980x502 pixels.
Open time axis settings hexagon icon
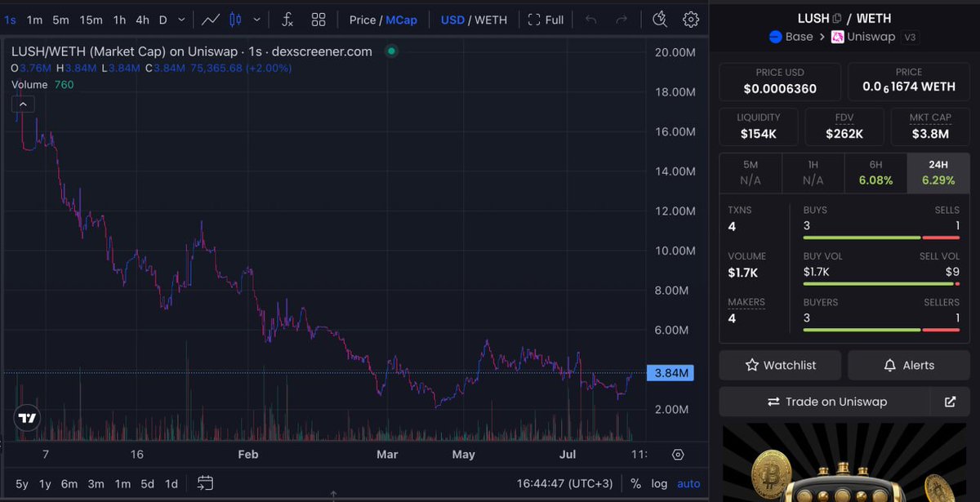coord(678,455)
